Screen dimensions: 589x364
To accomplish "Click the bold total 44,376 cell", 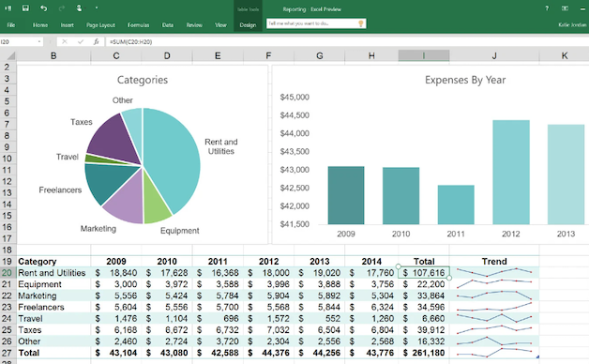I will [268, 353].
